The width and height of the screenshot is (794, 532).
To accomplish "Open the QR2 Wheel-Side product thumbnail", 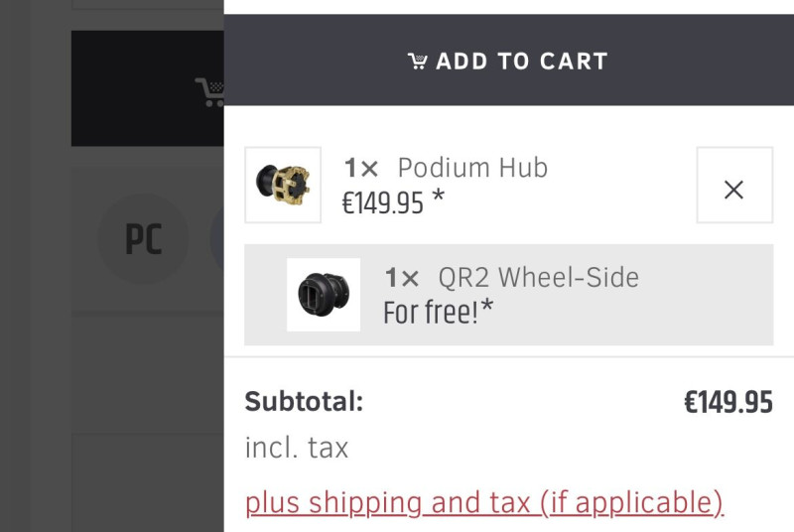I will point(323,295).
